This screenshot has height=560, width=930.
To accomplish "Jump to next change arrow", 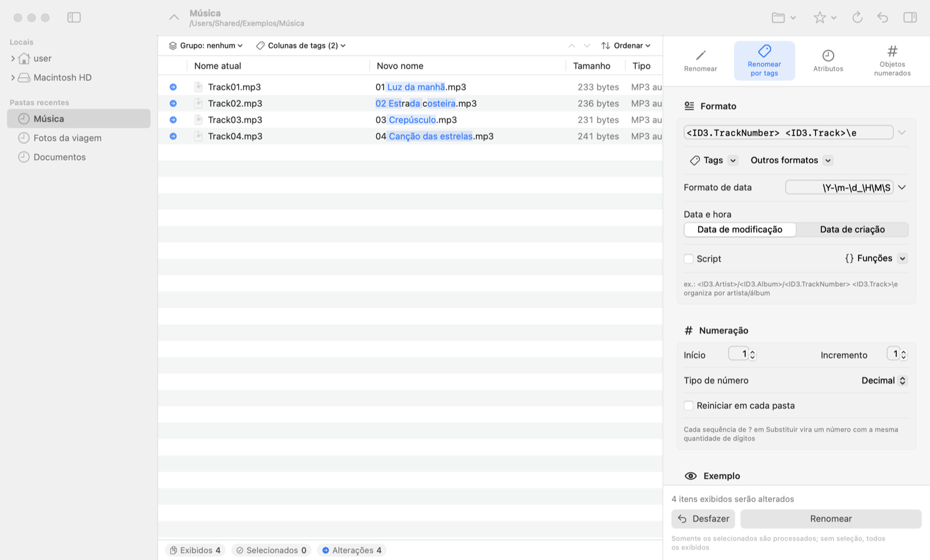I will [587, 45].
